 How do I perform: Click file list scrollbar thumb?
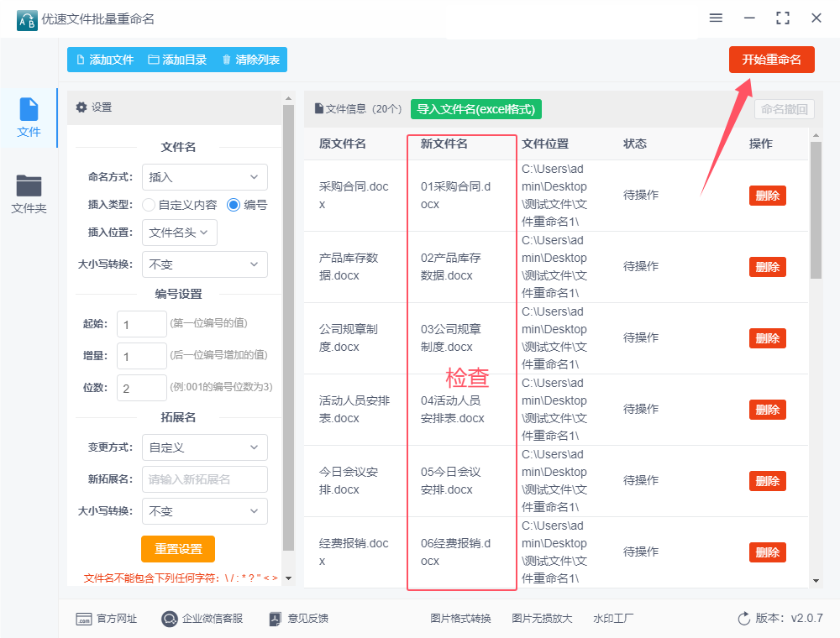816,210
